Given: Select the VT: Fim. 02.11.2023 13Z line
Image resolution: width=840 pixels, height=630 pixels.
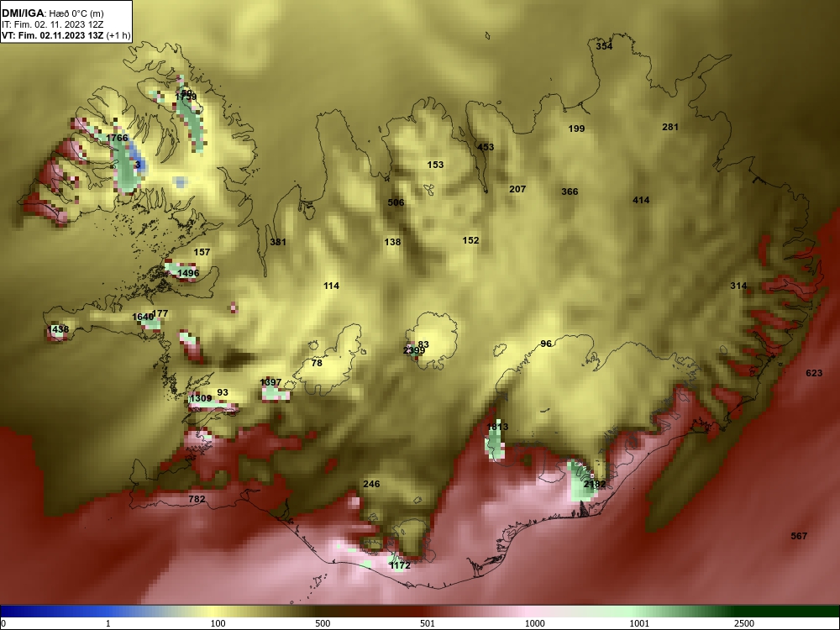Looking at the screenshot, I should [66, 36].
